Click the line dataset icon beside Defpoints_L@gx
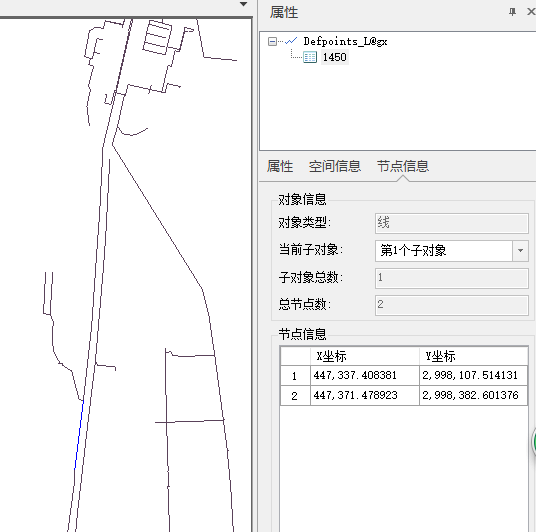 coord(291,41)
